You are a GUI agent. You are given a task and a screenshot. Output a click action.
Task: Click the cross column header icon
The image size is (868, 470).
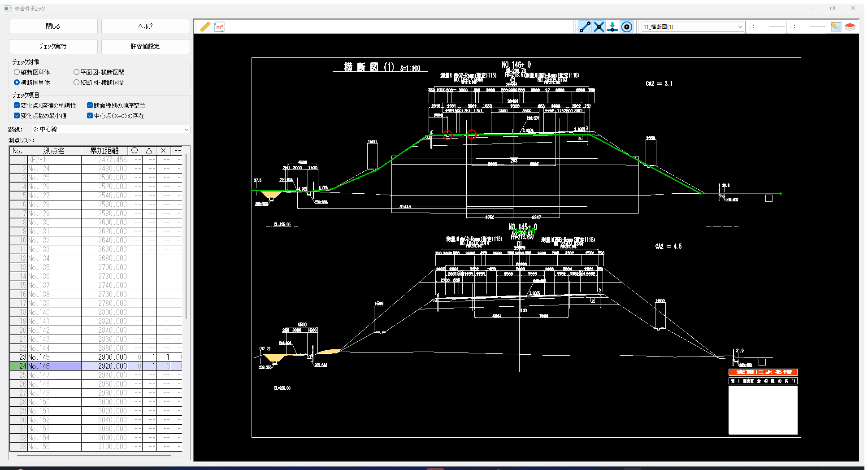pos(163,151)
